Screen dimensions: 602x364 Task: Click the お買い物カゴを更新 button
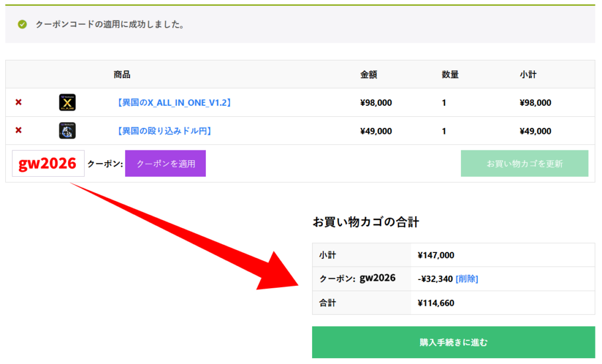[524, 163]
